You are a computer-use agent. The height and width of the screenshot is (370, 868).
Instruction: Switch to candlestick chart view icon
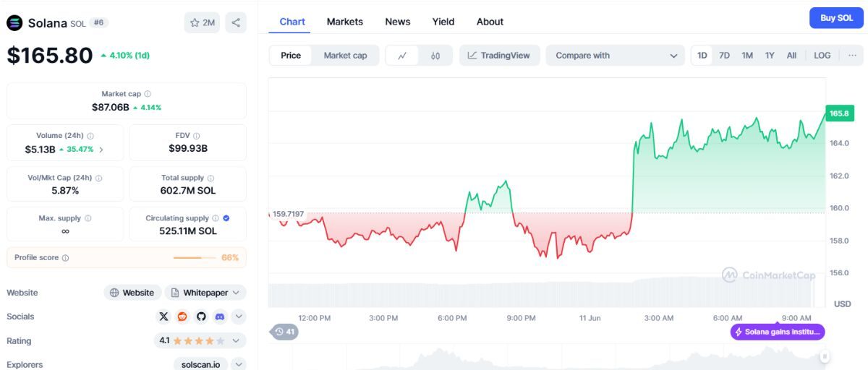[435, 56]
